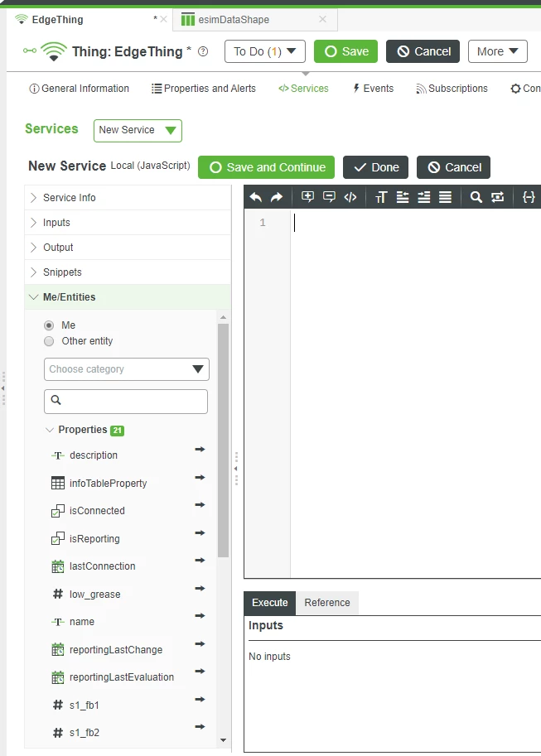Image resolution: width=541 pixels, height=756 pixels.
Task: Insert low_grease property via its arrow
Action: point(200,588)
